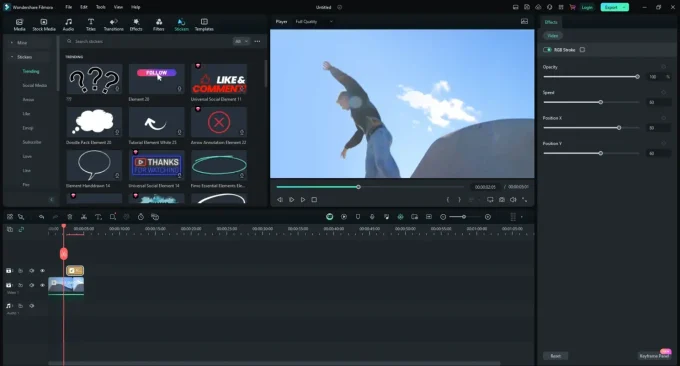The height and width of the screenshot is (366, 680).
Task: Toggle the RGB Stroke effect switch
Action: click(x=547, y=50)
